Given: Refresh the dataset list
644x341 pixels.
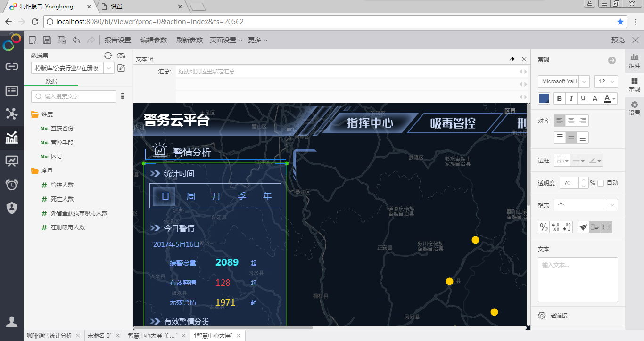Looking at the screenshot, I should coord(108,56).
